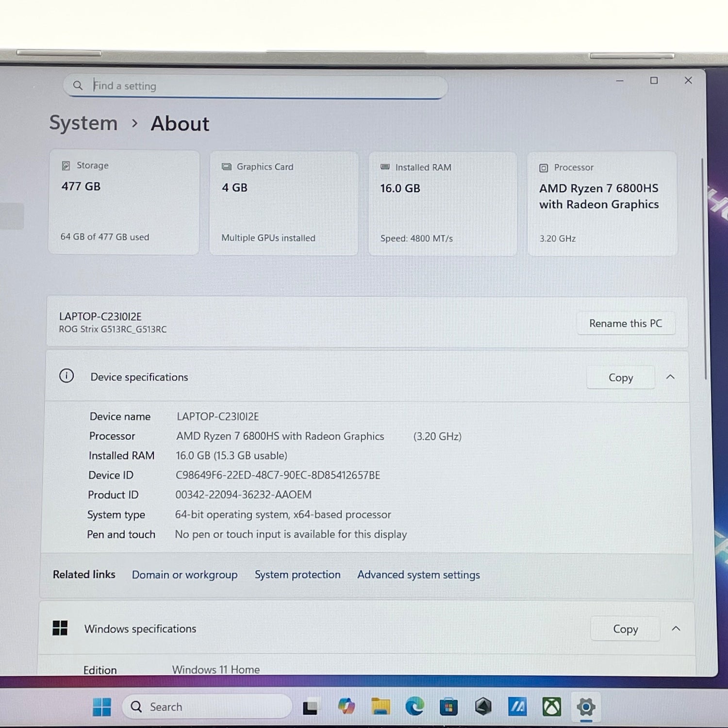Collapse the Windows specifications section
This screenshot has height=728, width=728.
(x=676, y=629)
